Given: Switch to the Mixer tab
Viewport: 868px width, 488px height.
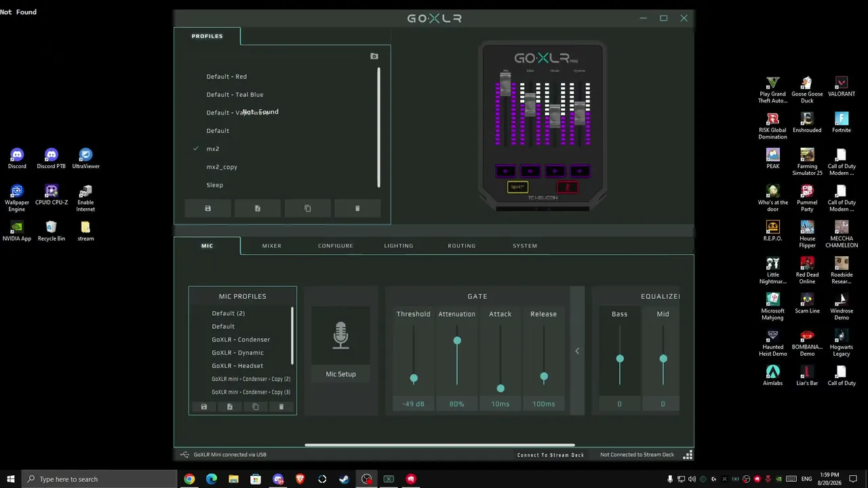Looking at the screenshot, I should (x=271, y=245).
